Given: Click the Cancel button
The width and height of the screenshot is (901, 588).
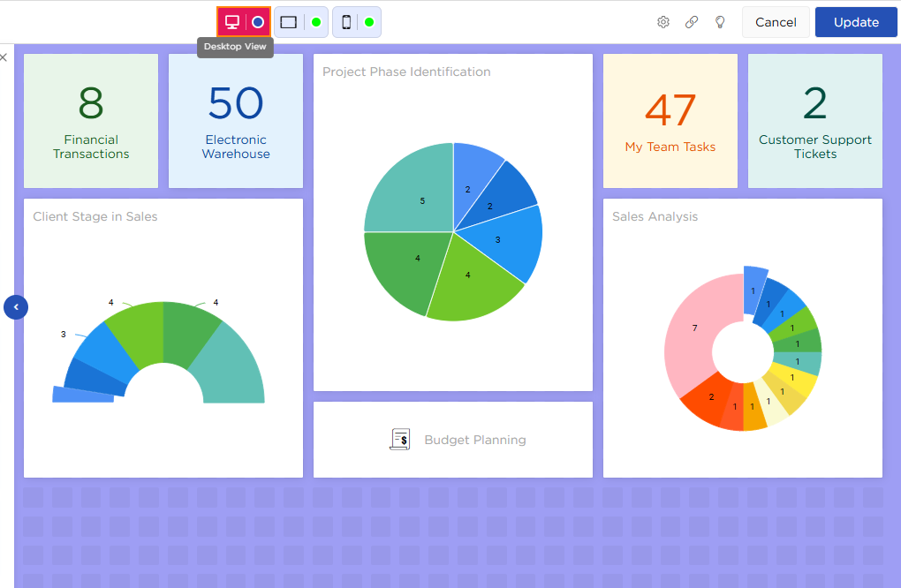Looking at the screenshot, I should [776, 22].
